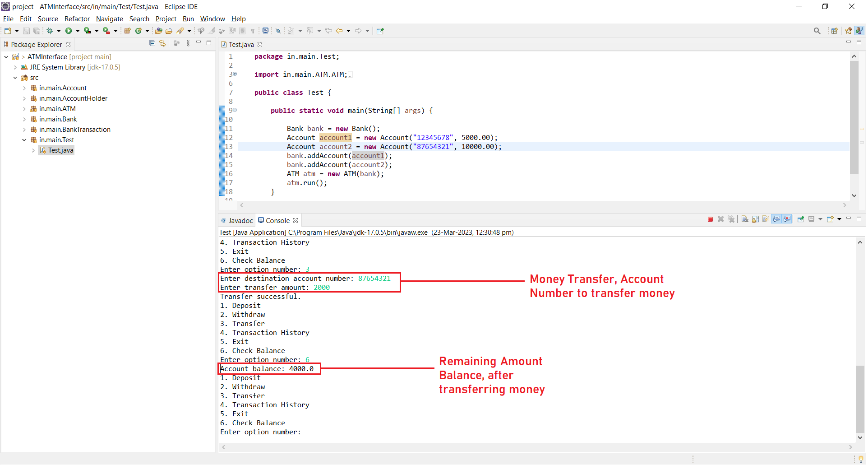This screenshot has height=465, width=868.
Task: Click Skip All Breakpoints icon
Action: pos(278,31)
